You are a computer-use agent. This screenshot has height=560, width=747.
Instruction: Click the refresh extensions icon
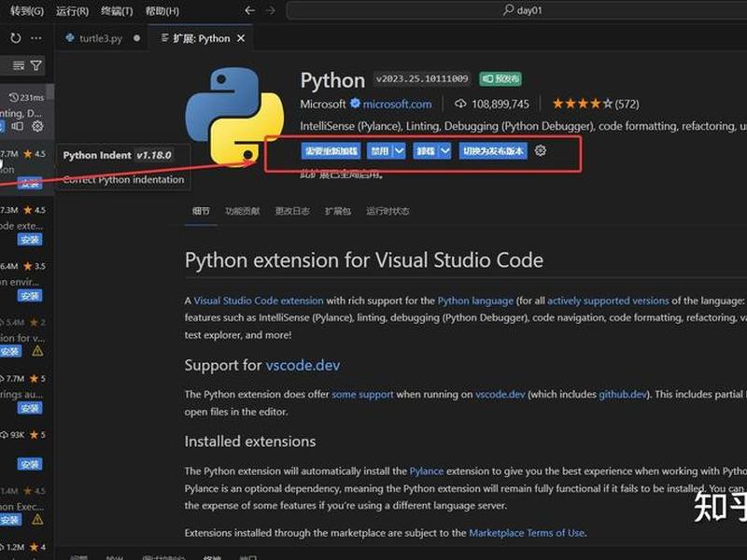coord(16,38)
